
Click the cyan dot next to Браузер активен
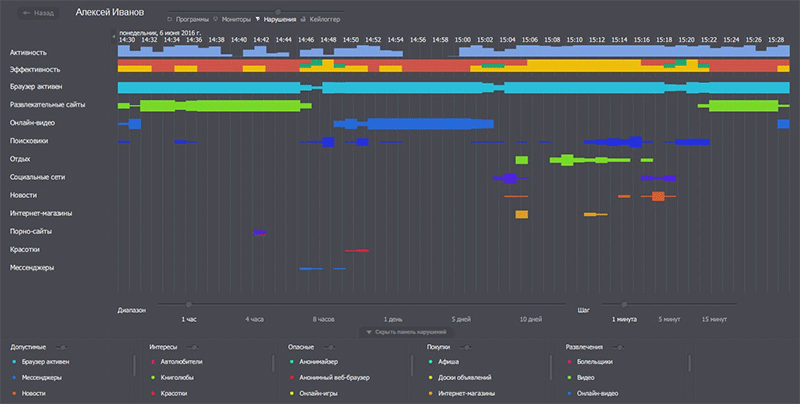pos(14,362)
